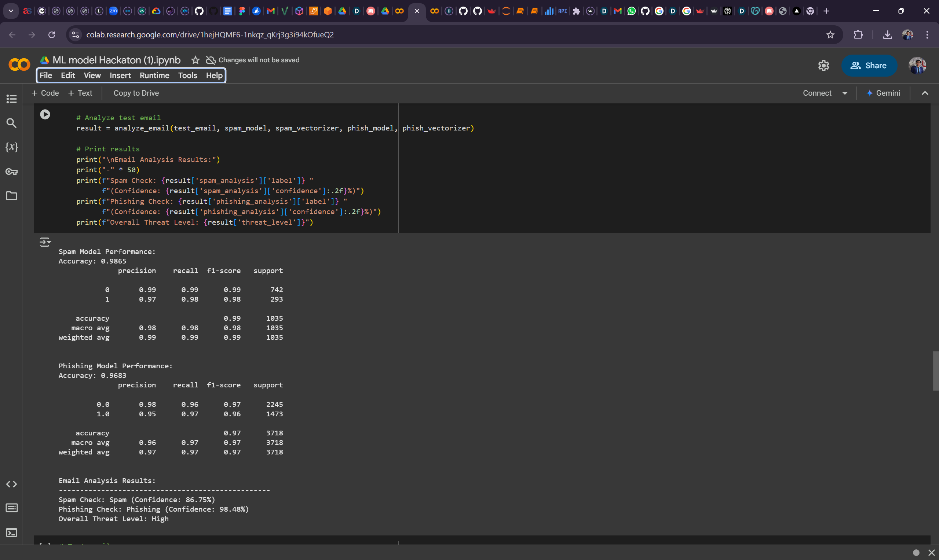
Task: Collapse the header with chevron up
Action: point(925,93)
